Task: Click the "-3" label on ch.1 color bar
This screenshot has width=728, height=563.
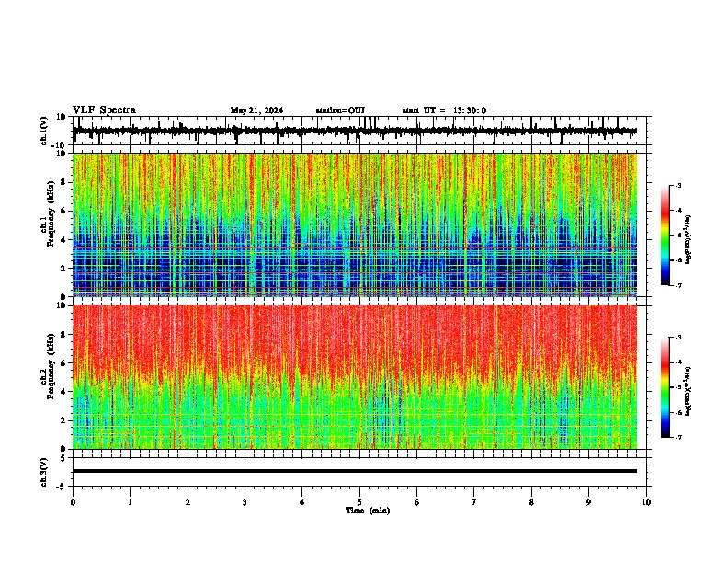Action: point(677,186)
